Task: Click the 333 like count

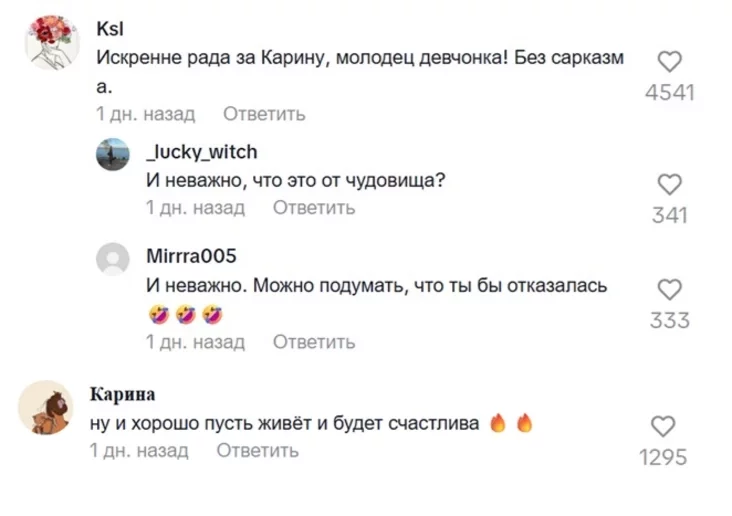Action: (669, 320)
